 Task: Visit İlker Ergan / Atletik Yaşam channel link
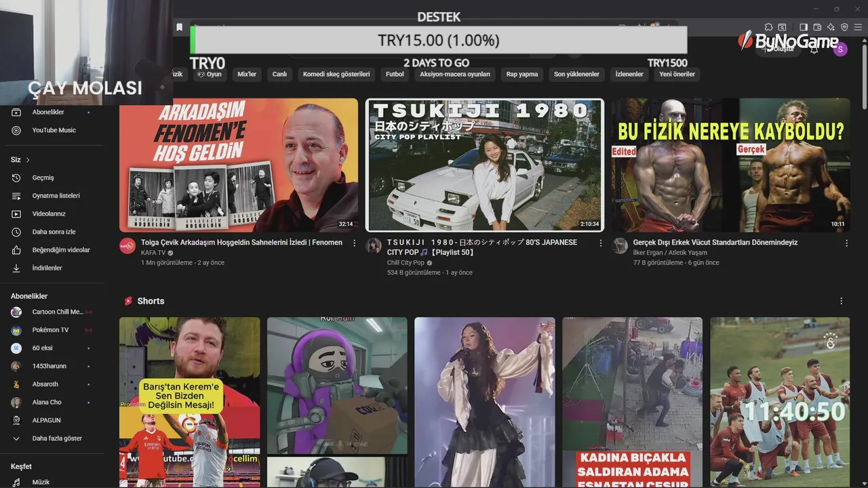[x=670, y=253]
